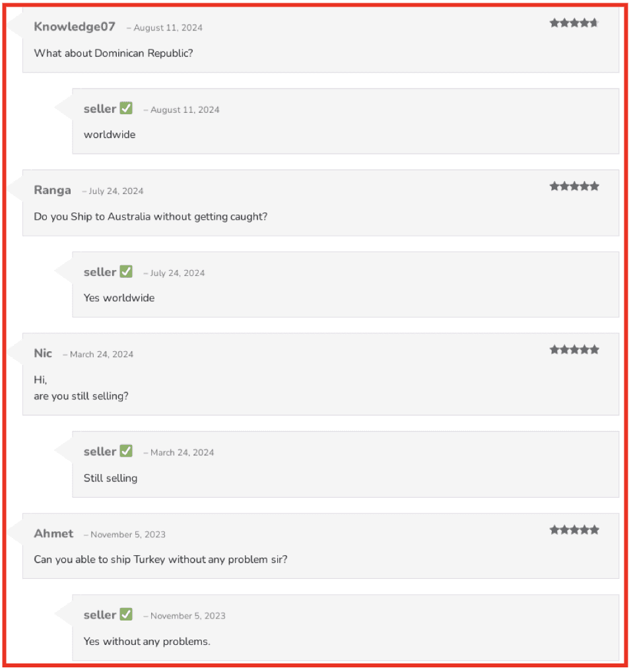Click the star rating on Ahmet's review
Image resolution: width=631 pixels, height=672 pixels.
pos(574,530)
